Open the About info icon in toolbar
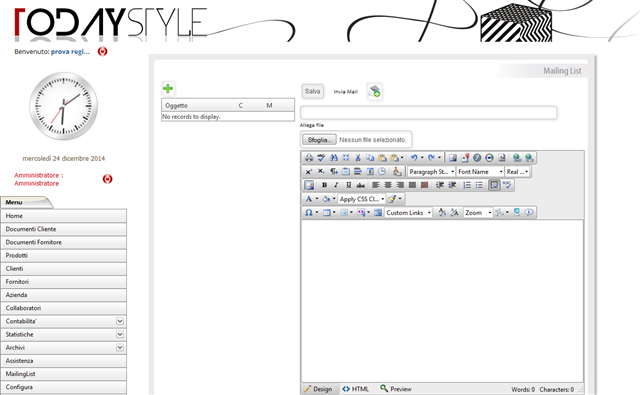Screen dimensions: 640x395 (529, 213)
